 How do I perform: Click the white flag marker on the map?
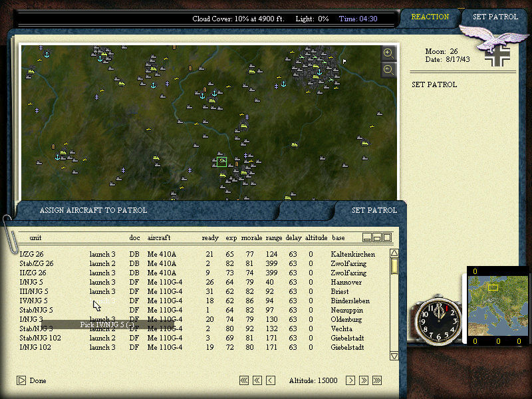(344, 61)
